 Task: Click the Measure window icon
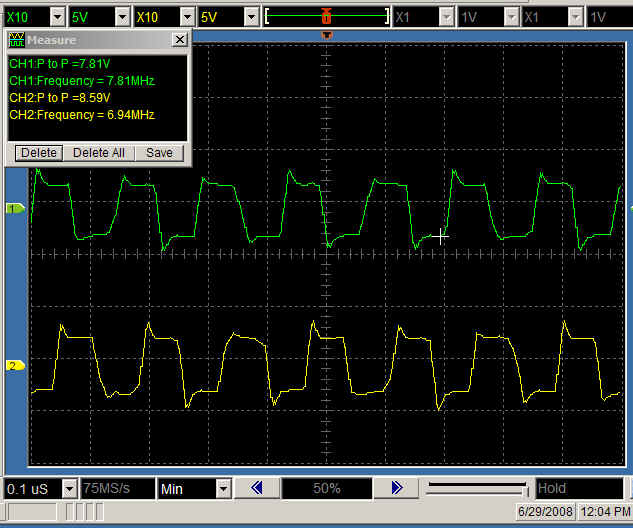(x=16, y=40)
